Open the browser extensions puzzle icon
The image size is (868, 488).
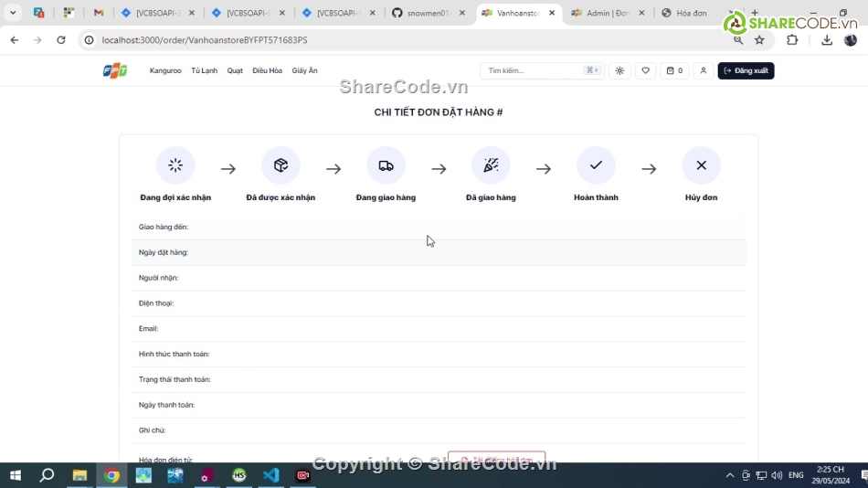pyautogui.click(x=792, y=40)
